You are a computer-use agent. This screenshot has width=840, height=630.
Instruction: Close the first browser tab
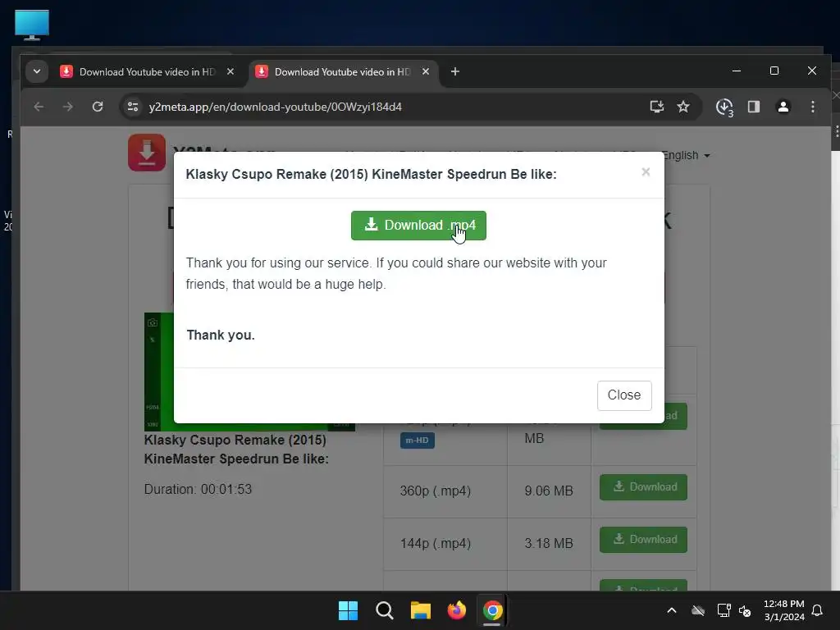point(231,71)
